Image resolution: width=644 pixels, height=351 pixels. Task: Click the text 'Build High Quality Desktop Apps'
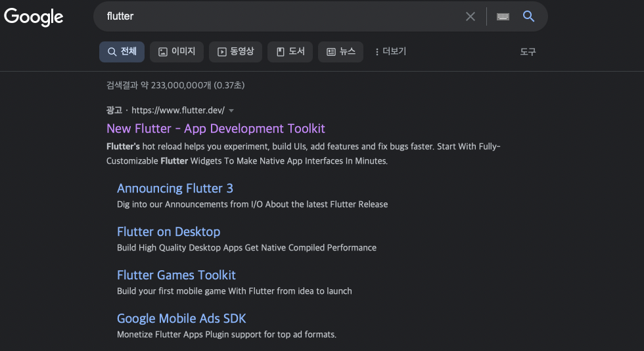[x=179, y=247]
